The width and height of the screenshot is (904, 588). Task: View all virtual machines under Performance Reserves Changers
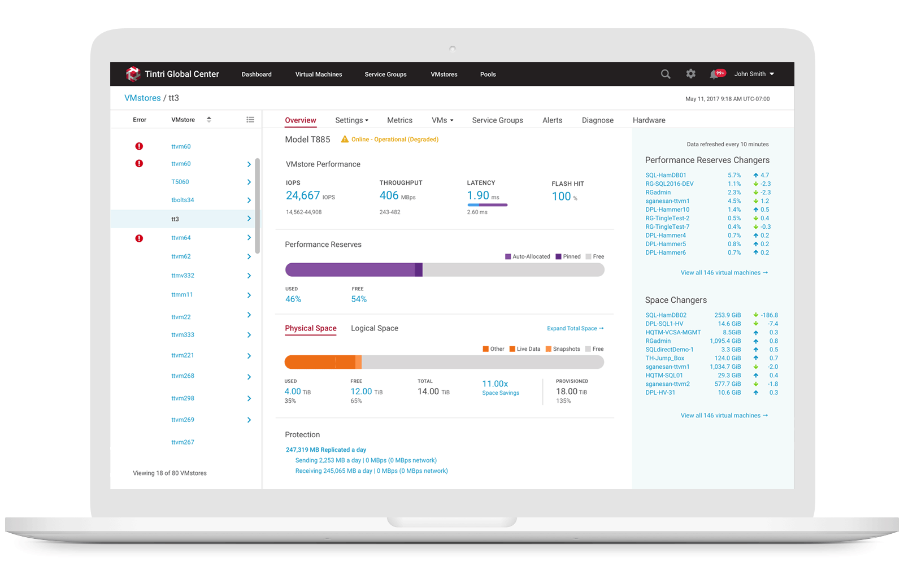724,273
